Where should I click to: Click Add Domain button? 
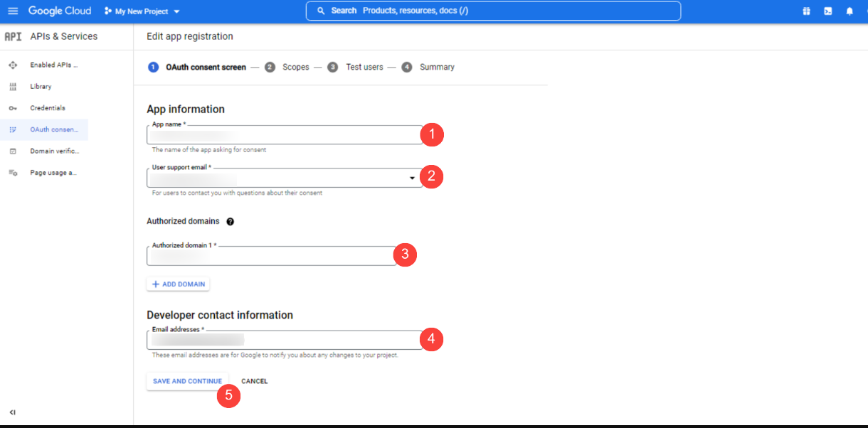coord(178,284)
